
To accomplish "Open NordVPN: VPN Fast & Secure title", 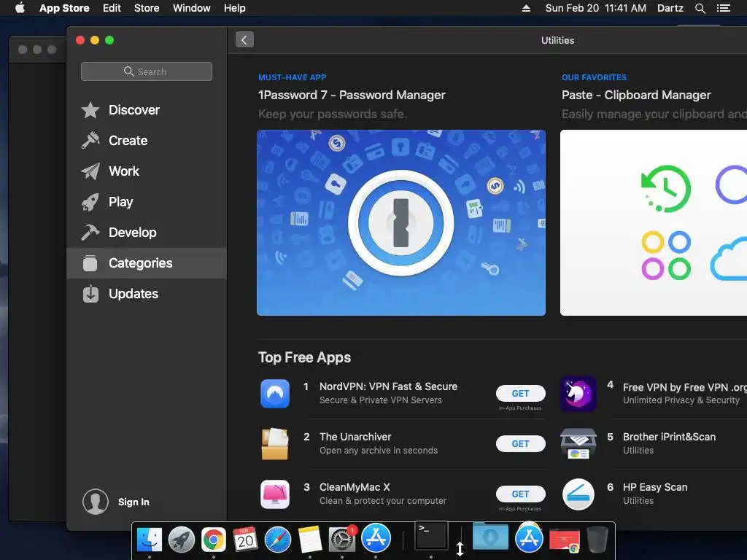I will [x=388, y=386].
